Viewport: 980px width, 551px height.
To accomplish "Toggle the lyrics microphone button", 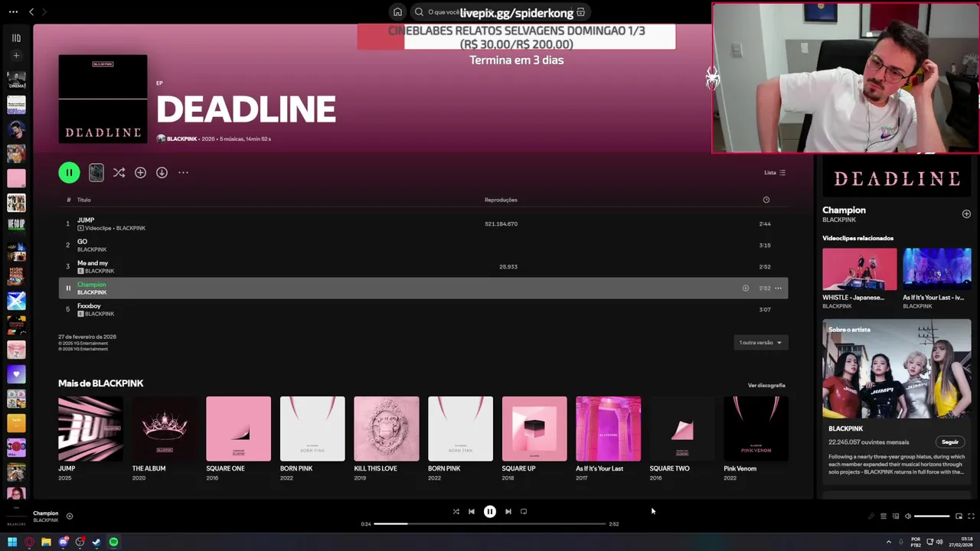I will point(871,517).
